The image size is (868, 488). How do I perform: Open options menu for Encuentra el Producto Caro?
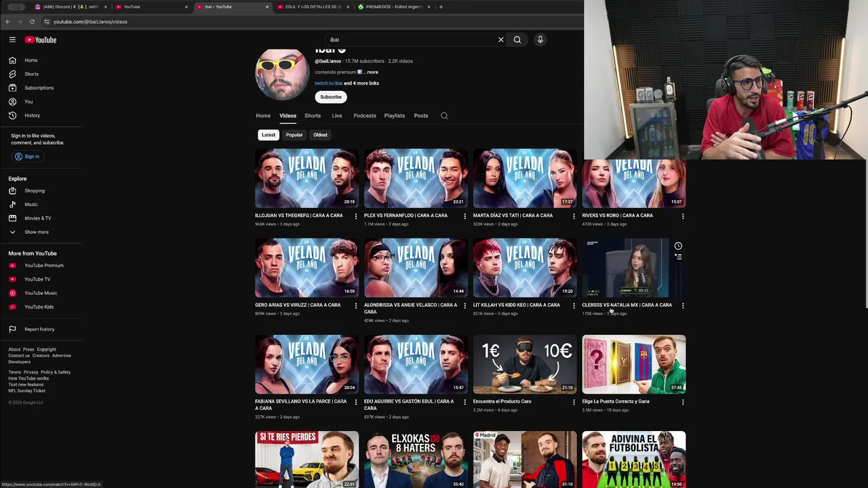coord(574,402)
